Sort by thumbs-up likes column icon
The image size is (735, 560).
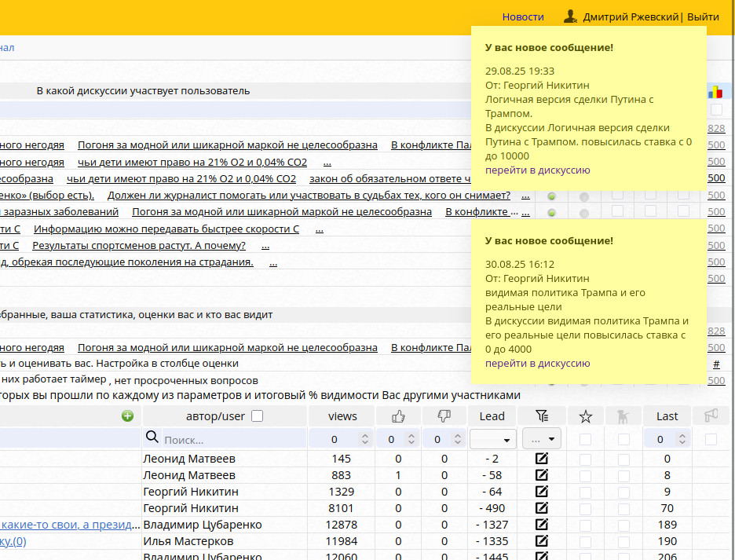tap(398, 416)
